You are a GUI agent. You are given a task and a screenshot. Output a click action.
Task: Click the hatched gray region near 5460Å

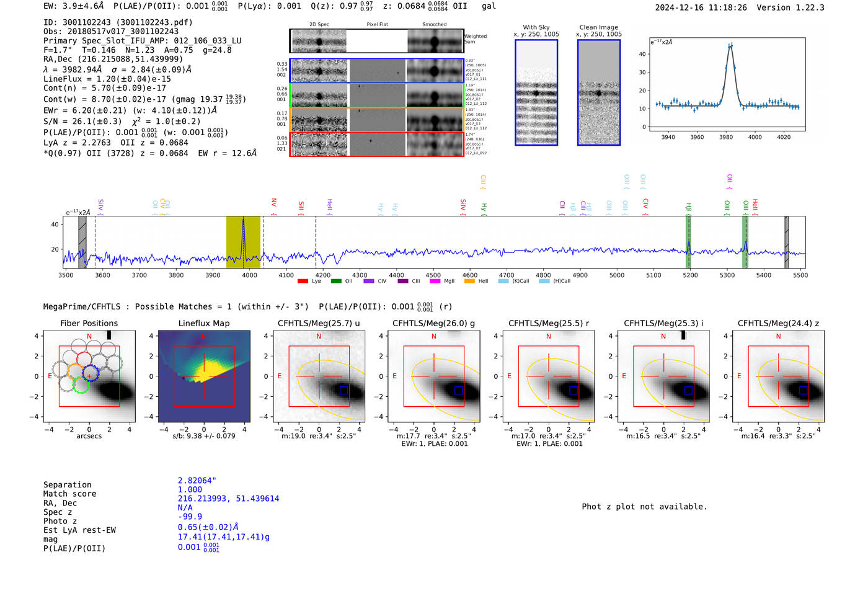tap(786, 242)
